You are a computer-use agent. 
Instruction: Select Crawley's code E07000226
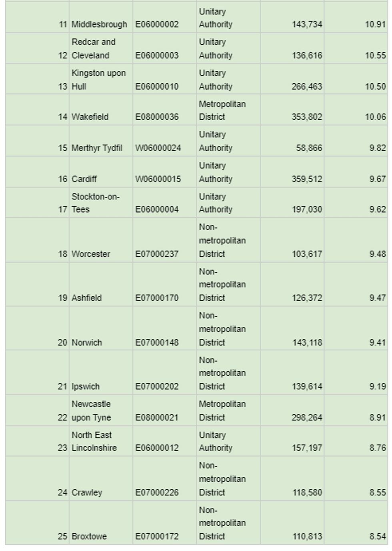click(x=157, y=492)
